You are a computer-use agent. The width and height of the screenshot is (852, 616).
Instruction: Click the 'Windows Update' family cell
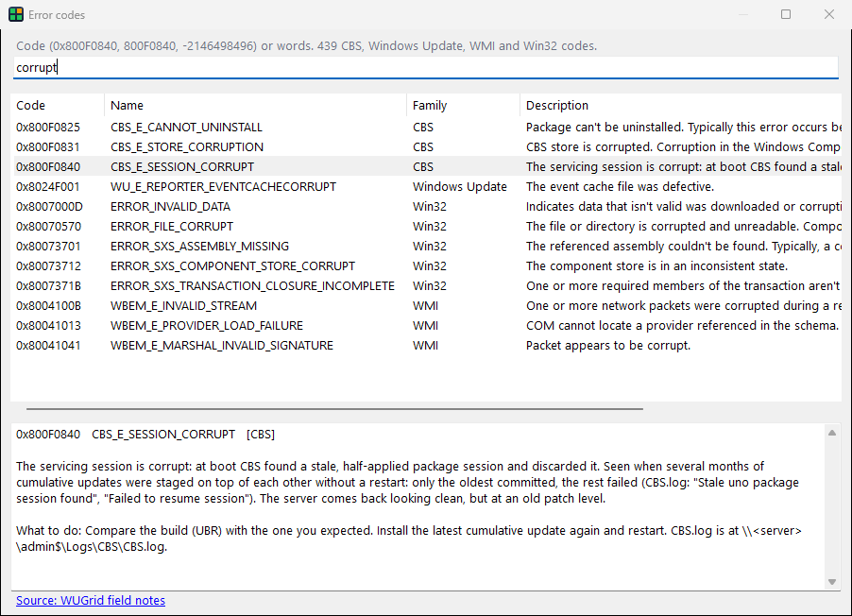click(460, 187)
